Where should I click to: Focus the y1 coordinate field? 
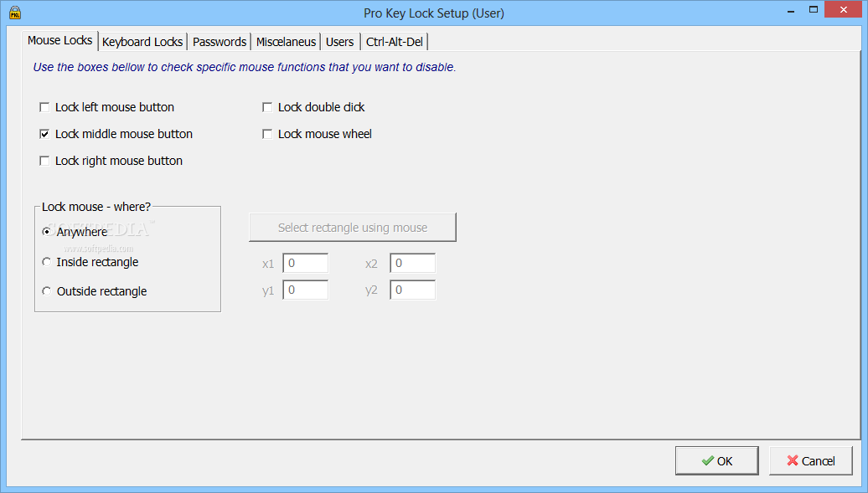(x=306, y=290)
